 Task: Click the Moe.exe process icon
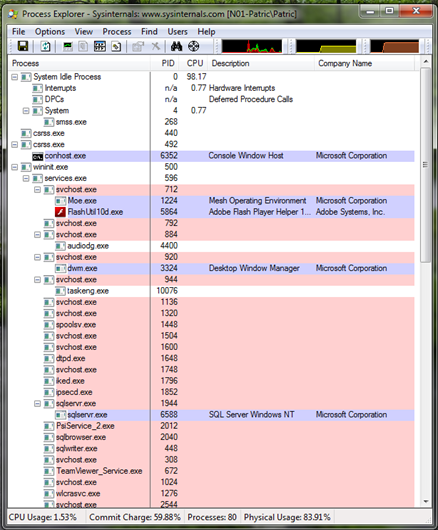[x=60, y=201]
